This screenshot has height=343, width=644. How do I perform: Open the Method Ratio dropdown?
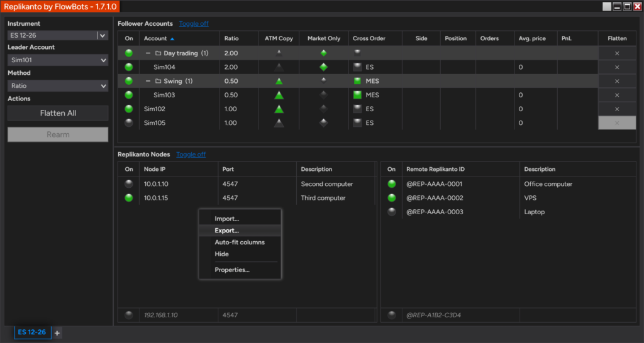pos(58,86)
